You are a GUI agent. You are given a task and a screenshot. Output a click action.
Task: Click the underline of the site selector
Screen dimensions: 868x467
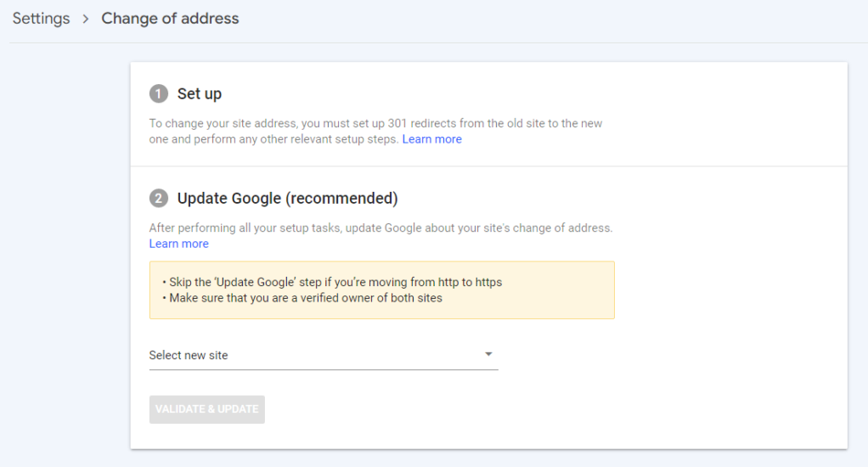coord(323,370)
